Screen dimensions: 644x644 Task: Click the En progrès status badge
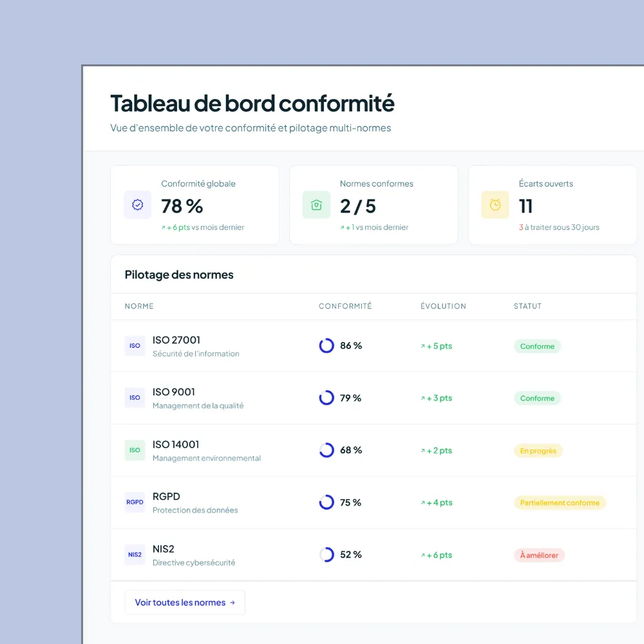point(538,451)
